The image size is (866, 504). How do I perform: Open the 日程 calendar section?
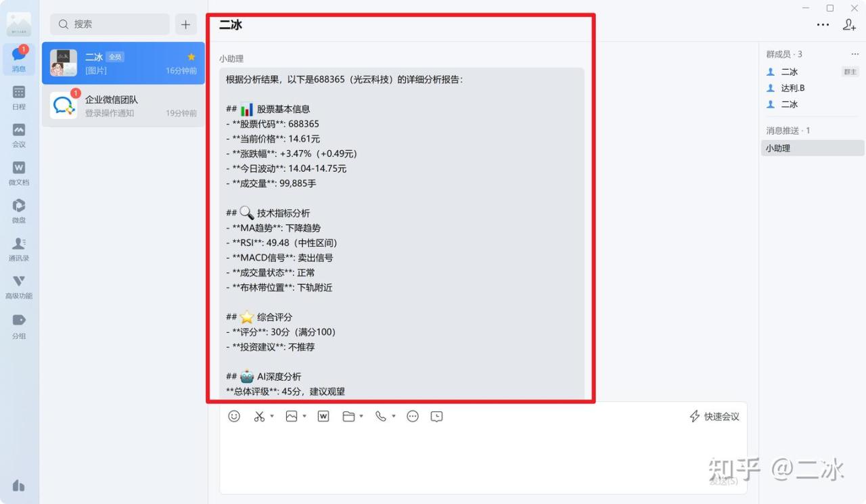point(19,97)
